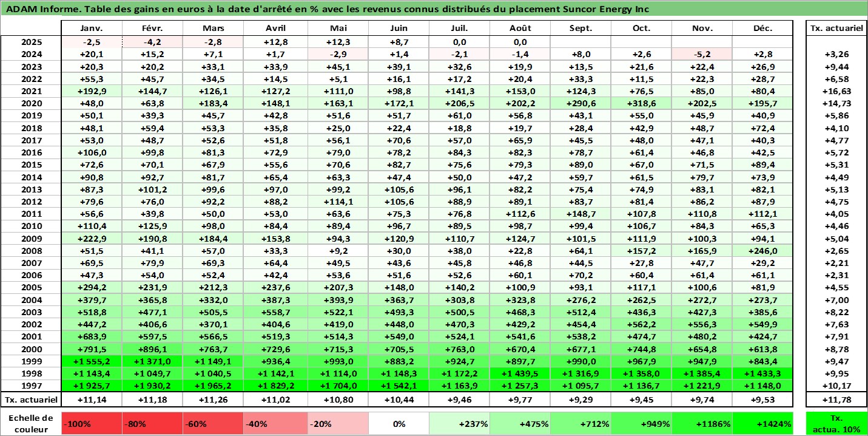Screen dimensions: 868x436
Task: Select the 2012 year row label
Action: coord(31,202)
